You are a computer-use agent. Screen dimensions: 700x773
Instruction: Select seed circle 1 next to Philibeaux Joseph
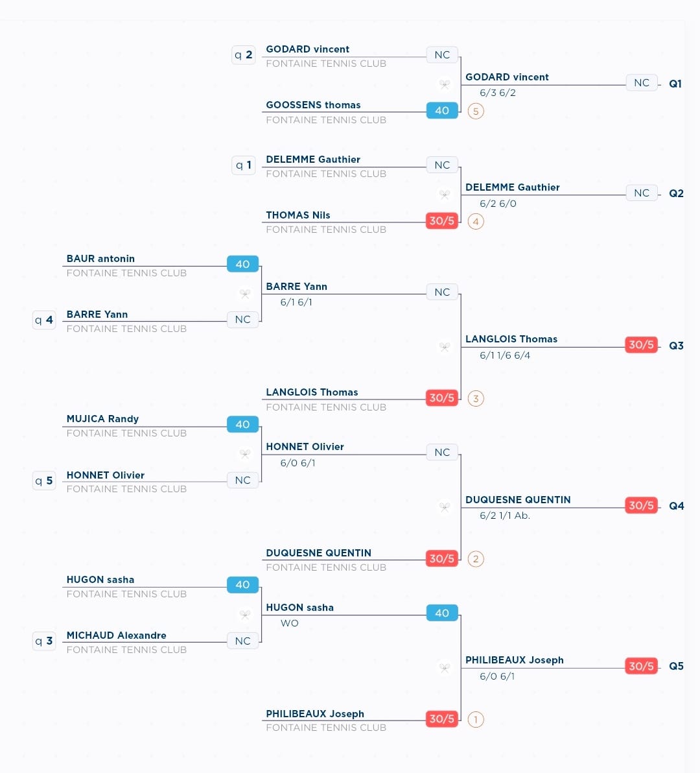click(475, 719)
